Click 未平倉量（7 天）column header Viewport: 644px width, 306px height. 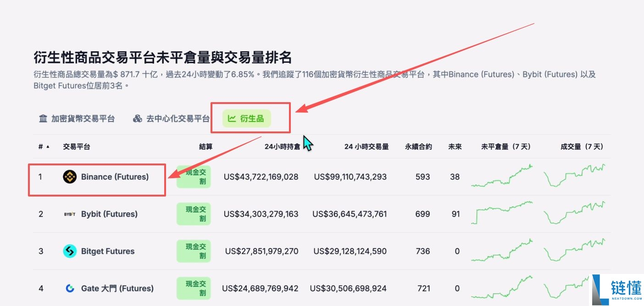click(506, 147)
